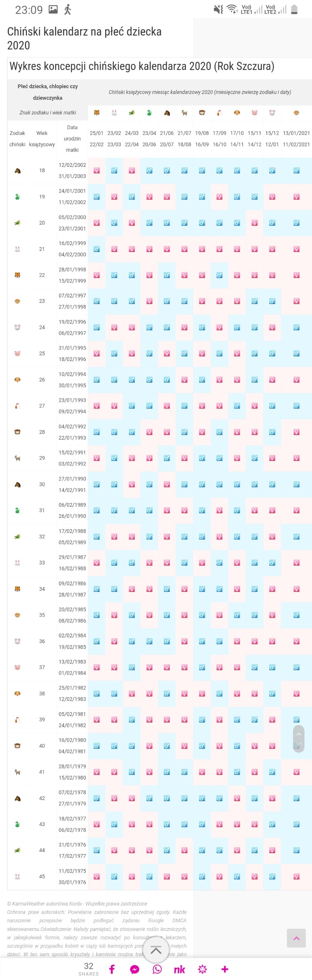Click the KarmaWeather copyright text
The image size is (312, 980).
(x=77, y=903)
